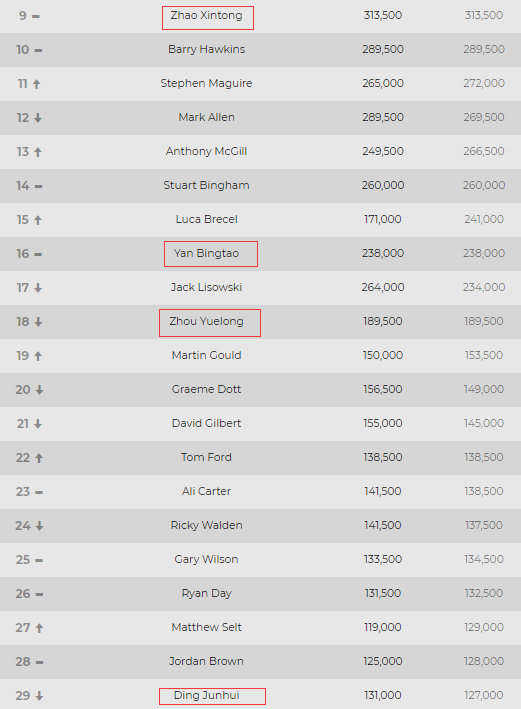Click the down arrow beside rank 17
The height and width of the screenshot is (709, 521).
(38, 288)
